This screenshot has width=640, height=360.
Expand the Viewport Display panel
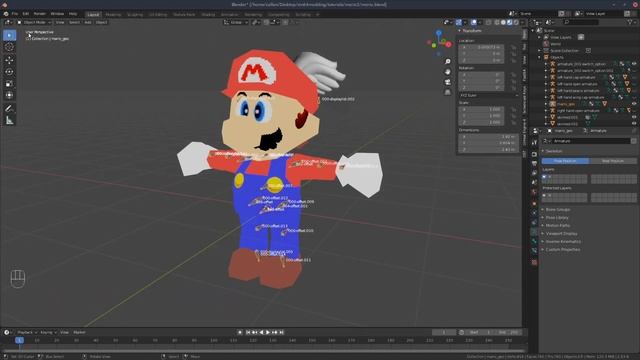[x=561, y=233]
